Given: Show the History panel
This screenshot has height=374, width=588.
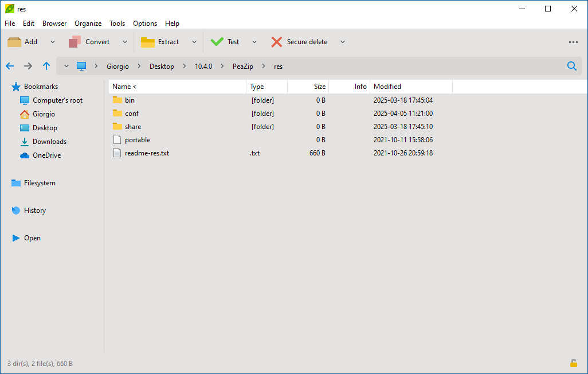Looking at the screenshot, I should [35, 210].
